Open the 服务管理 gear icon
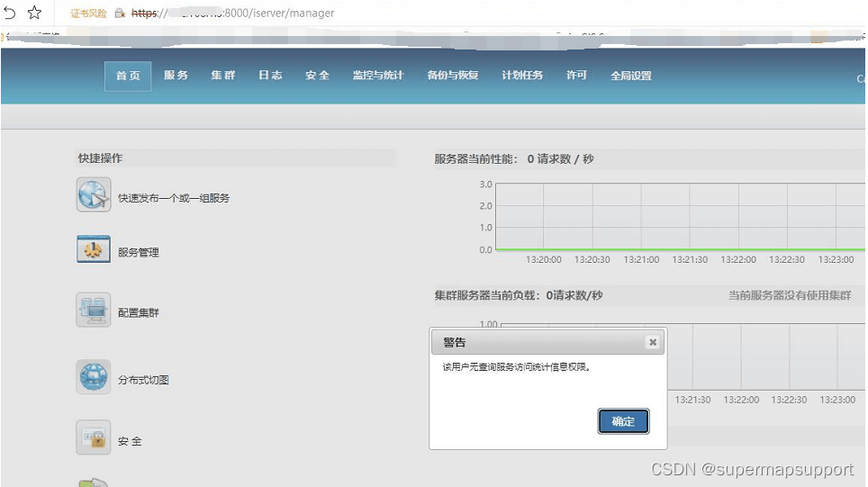Screen dimensions: 868x487 tap(94, 250)
